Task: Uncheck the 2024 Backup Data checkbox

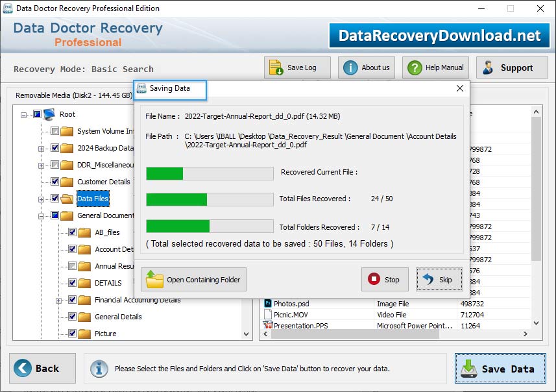Action: click(54, 147)
